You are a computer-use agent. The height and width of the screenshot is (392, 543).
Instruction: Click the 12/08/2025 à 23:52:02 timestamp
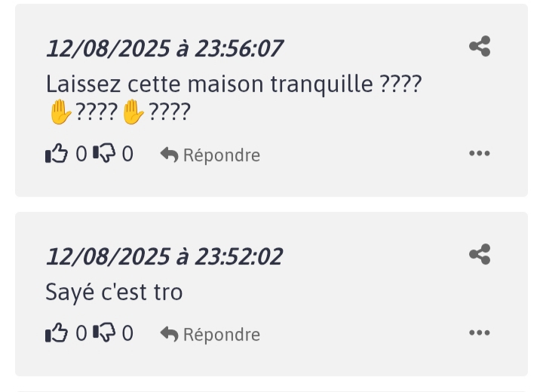tap(164, 256)
